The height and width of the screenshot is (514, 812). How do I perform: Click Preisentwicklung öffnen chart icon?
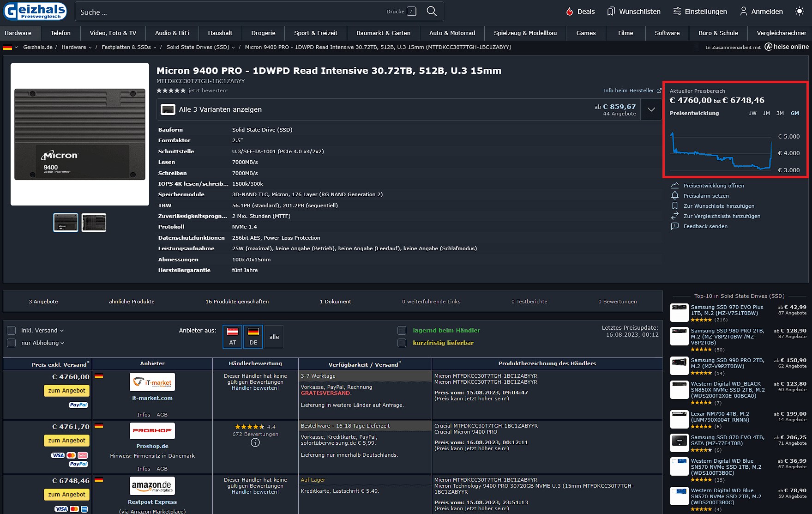click(675, 186)
